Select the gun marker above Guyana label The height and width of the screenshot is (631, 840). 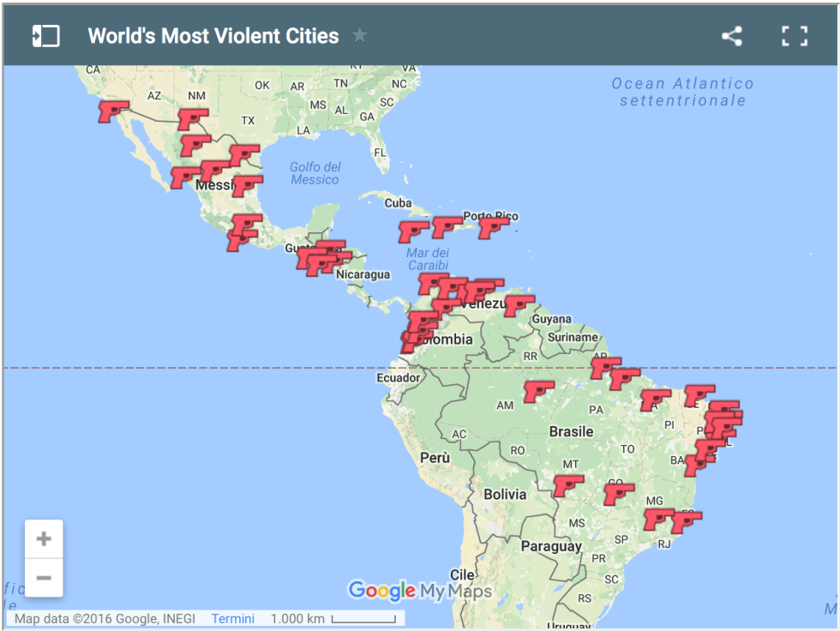[x=519, y=305]
